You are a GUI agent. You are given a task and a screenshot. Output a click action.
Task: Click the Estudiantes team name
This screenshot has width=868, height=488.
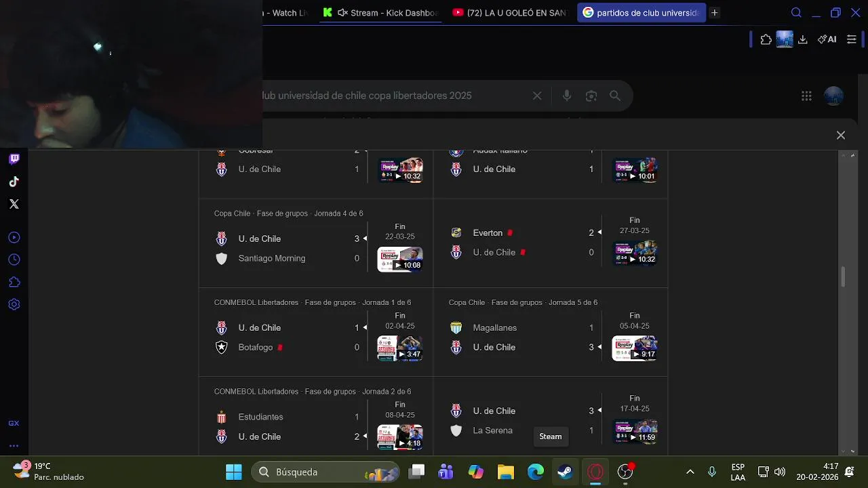pos(261,417)
